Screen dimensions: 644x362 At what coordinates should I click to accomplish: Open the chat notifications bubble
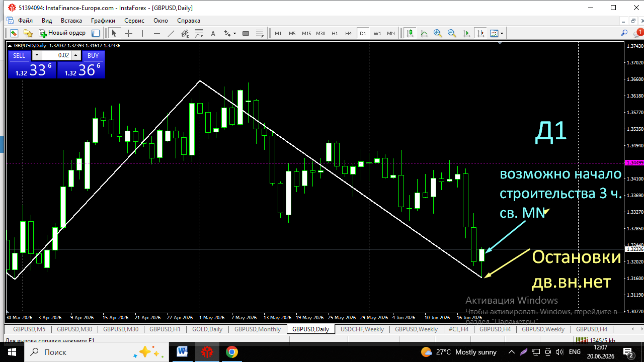coord(638,33)
